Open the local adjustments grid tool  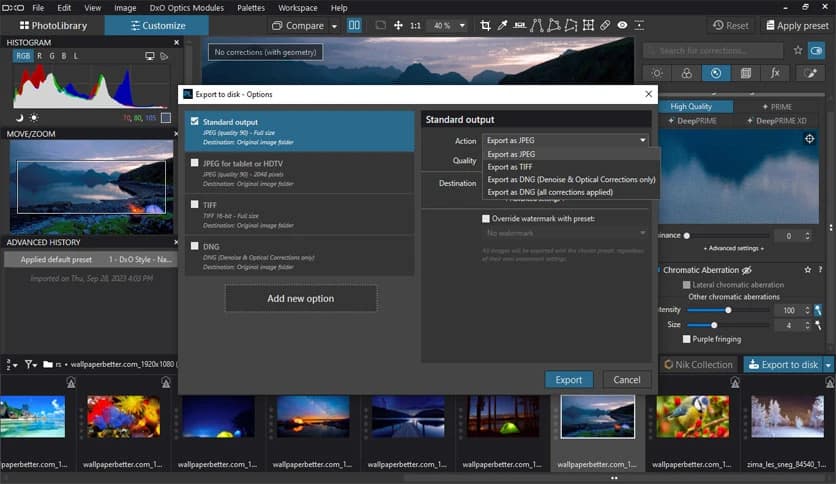(588, 25)
